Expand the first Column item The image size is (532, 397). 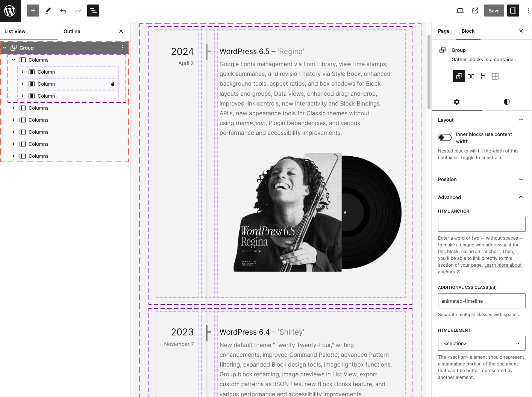23,72
